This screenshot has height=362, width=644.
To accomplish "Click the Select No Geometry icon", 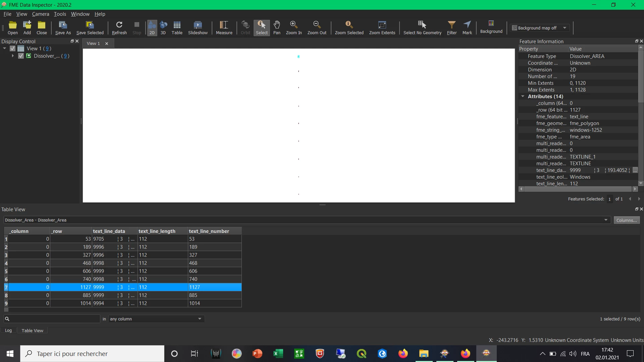I will click(x=422, y=27).
